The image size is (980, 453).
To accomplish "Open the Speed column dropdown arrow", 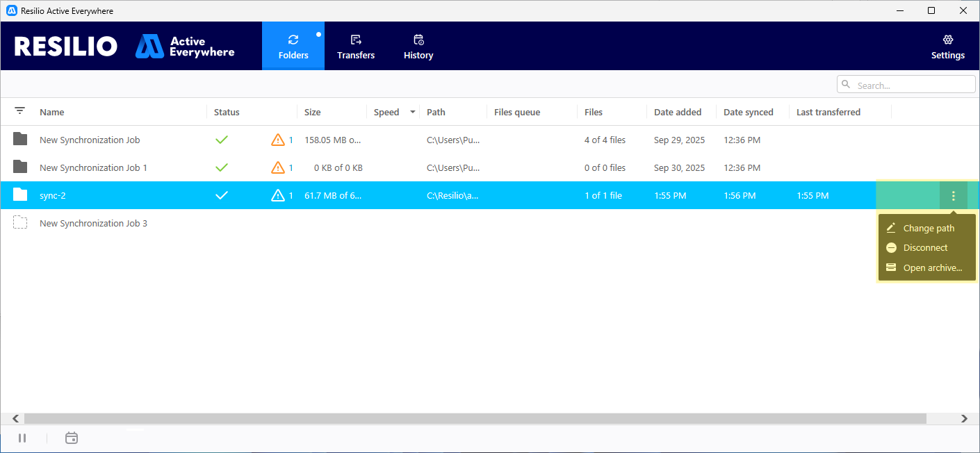I will click(412, 111).
